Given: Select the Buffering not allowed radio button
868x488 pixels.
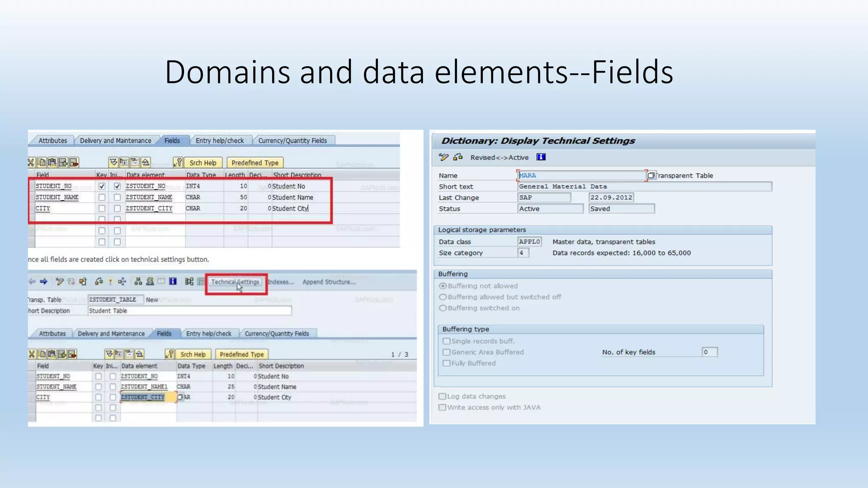Looking at the screenshot, I should click(443, 286).
